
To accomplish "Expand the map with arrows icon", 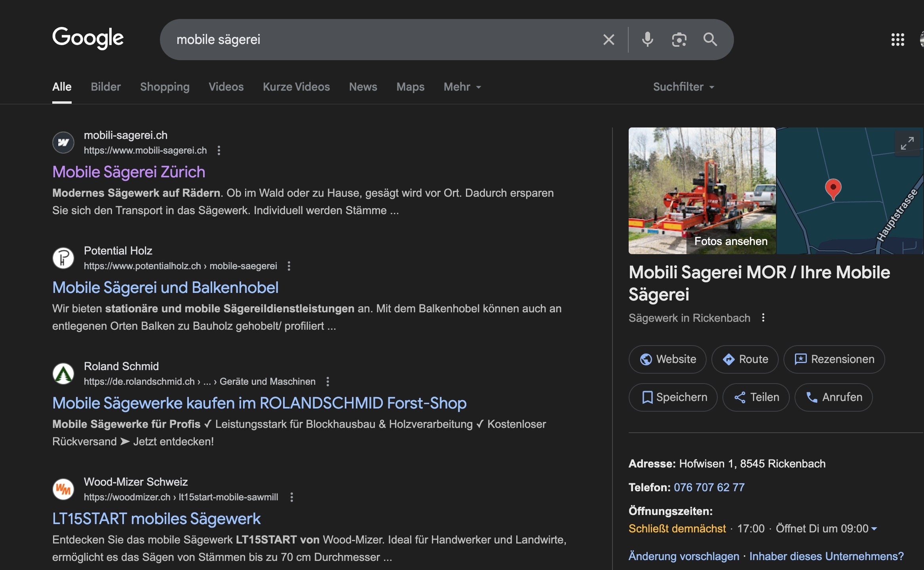I will [x=907, y=143].
